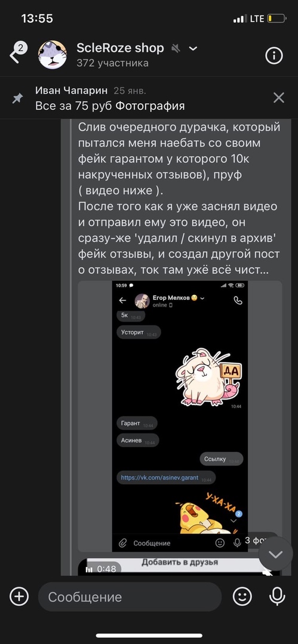The width and height of the screenshot is (298, 644).
Task: Open chat info via the circled i icon
Action: (x=274, y=55)
